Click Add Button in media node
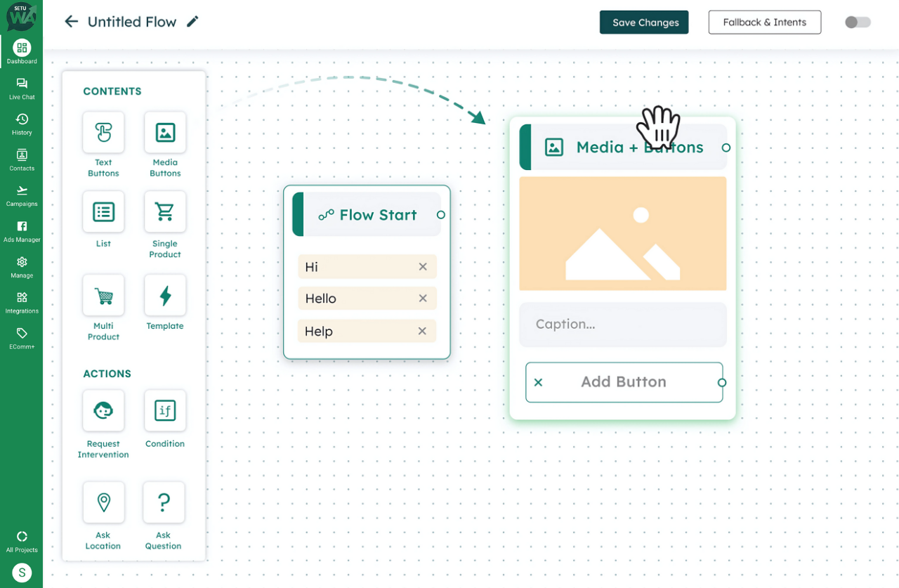Viewport: 899px width, 588px height. 624,382
